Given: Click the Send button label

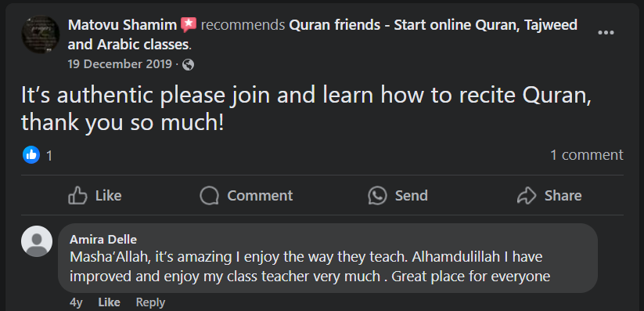Looking at the screenshot, I should tap(411, 195).
